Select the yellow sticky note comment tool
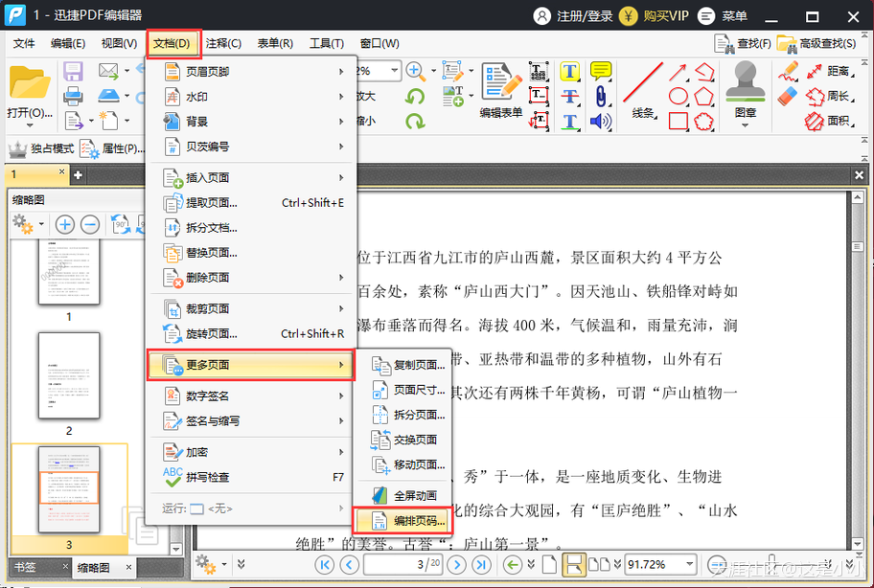Viewport: 874px width, 588px height. click(601, 71)
